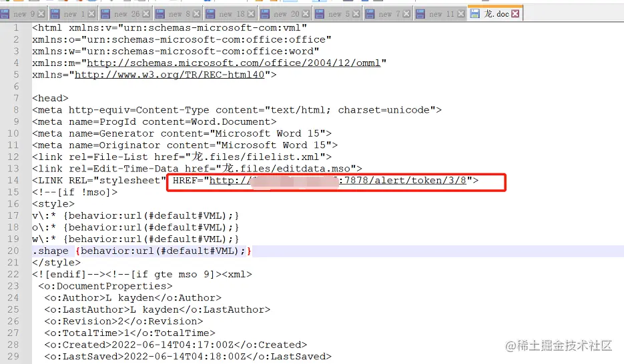Switch to the "new 5" tab

(x=338, y=14)
